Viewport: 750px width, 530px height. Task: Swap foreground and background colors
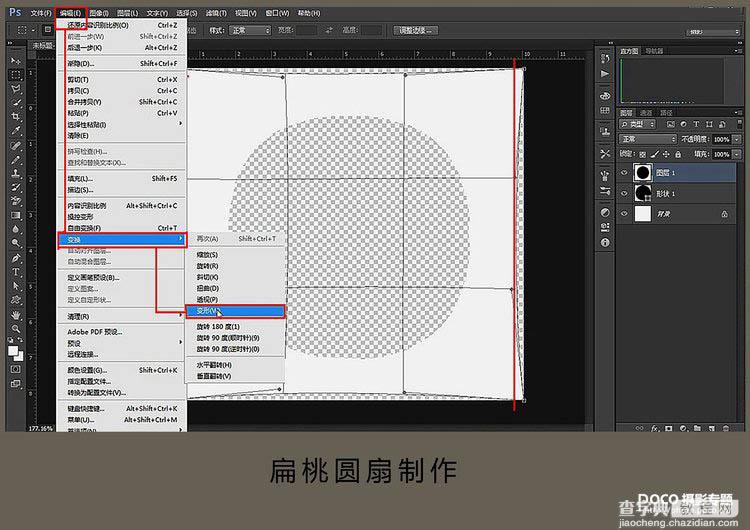tap(21, 340)
